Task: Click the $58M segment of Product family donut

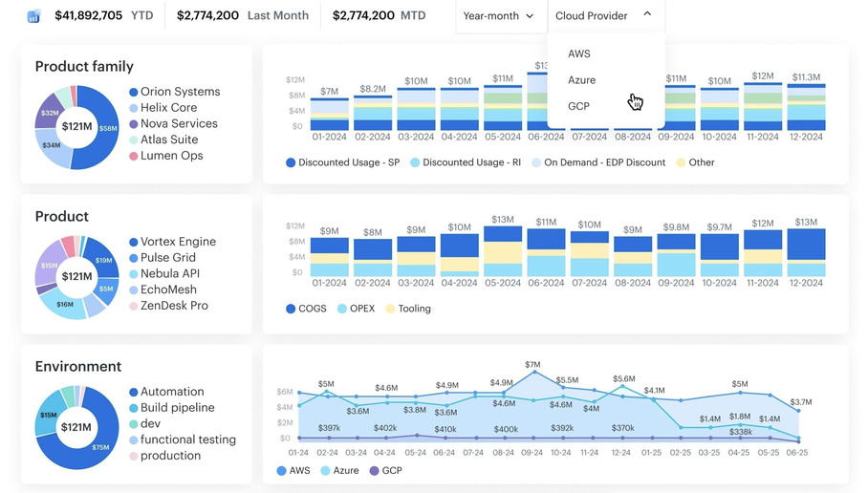Action: click(106, 129)
